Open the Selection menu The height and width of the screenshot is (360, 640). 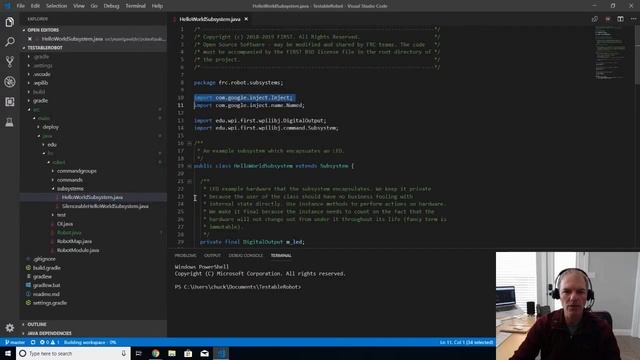(x=56, y=6)
